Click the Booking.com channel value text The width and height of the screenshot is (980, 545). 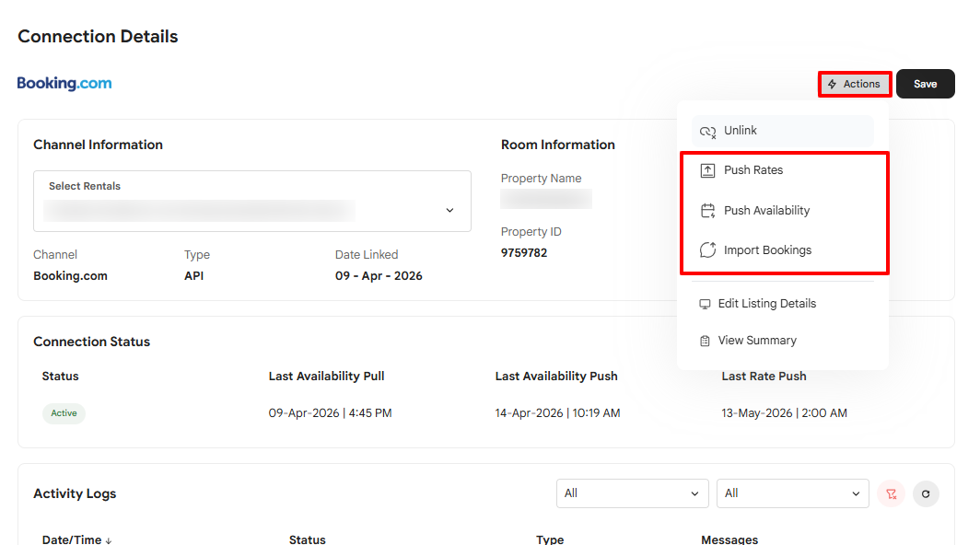point(71,275)
